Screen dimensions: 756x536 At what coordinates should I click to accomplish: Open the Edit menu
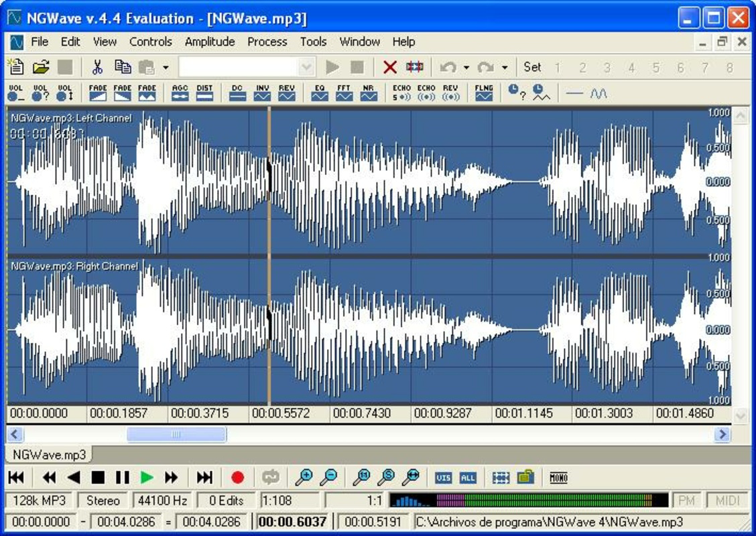(70, 42)
